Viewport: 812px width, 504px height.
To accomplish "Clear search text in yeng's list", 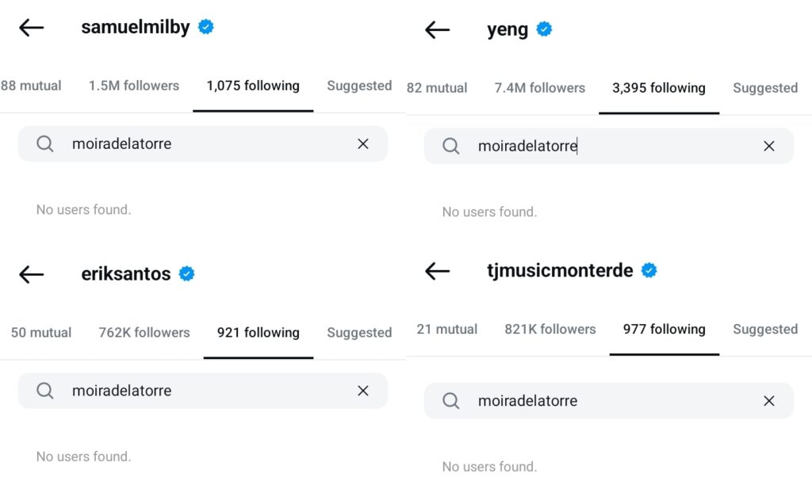I will (x=768, y=146).
